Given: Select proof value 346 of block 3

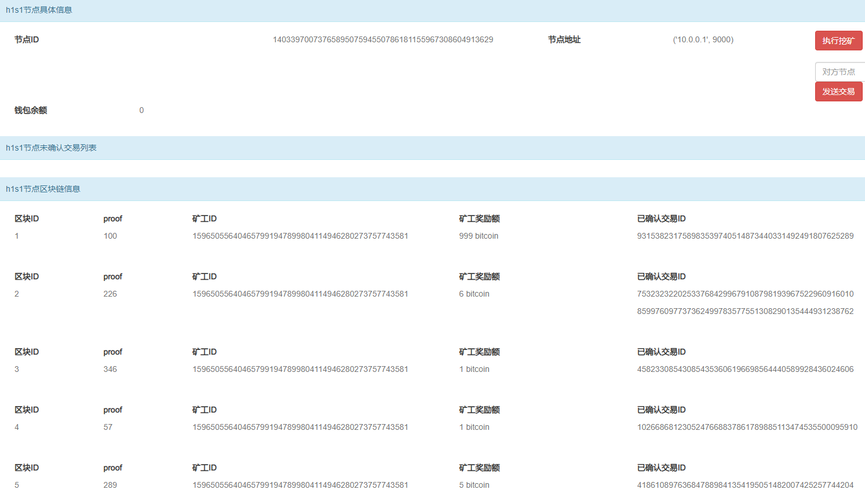Looking at the screenshot, I should (x=110, y=369).
